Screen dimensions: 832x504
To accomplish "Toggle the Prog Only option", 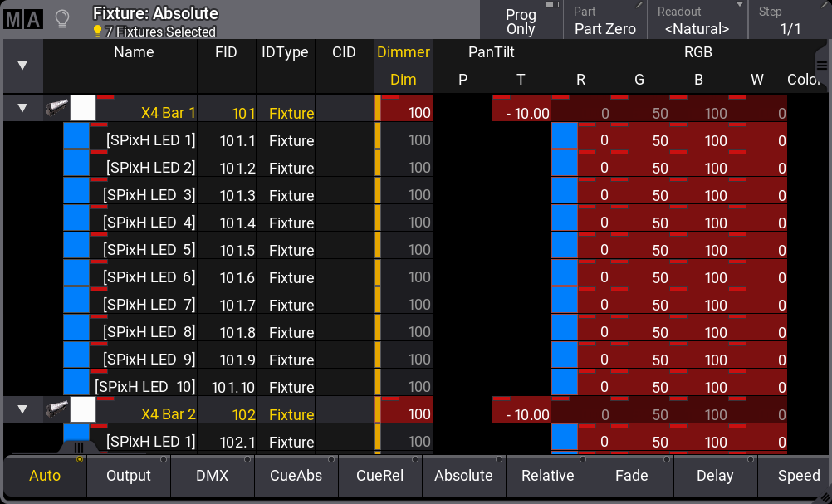I will pos(521,21).
